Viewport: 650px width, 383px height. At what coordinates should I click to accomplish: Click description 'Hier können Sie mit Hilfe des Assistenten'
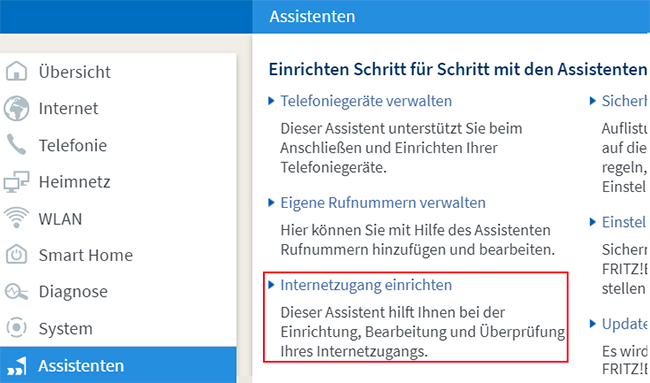click(x=415, y=230)
